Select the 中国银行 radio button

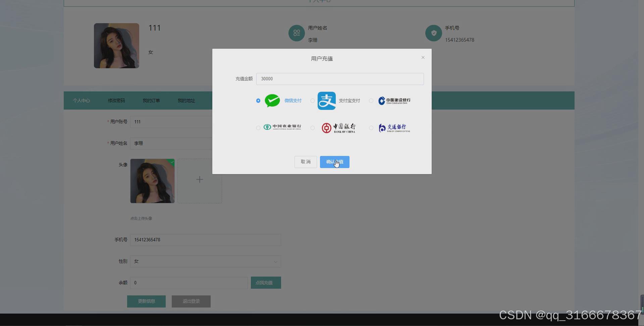[313, 128]
